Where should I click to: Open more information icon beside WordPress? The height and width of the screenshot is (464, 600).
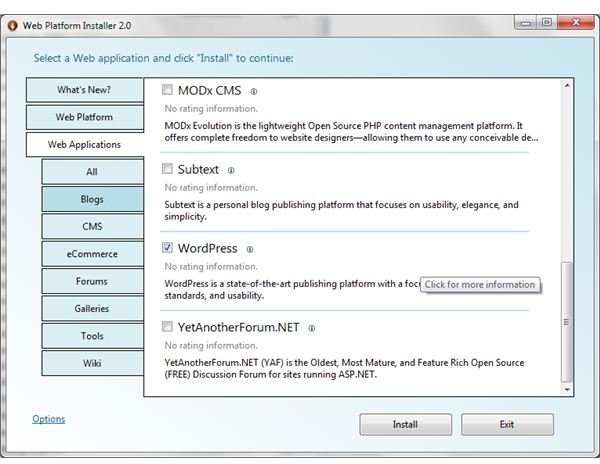point(250,249)
